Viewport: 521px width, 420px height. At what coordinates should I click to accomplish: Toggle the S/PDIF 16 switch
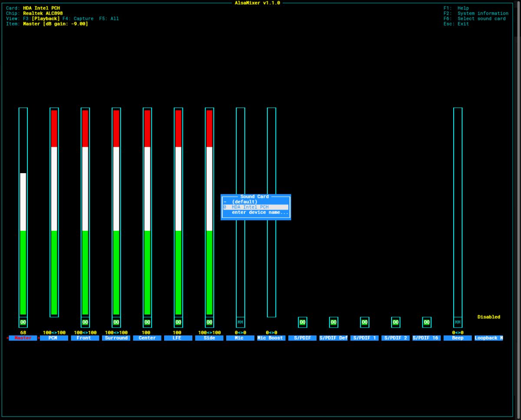[427, 322]
